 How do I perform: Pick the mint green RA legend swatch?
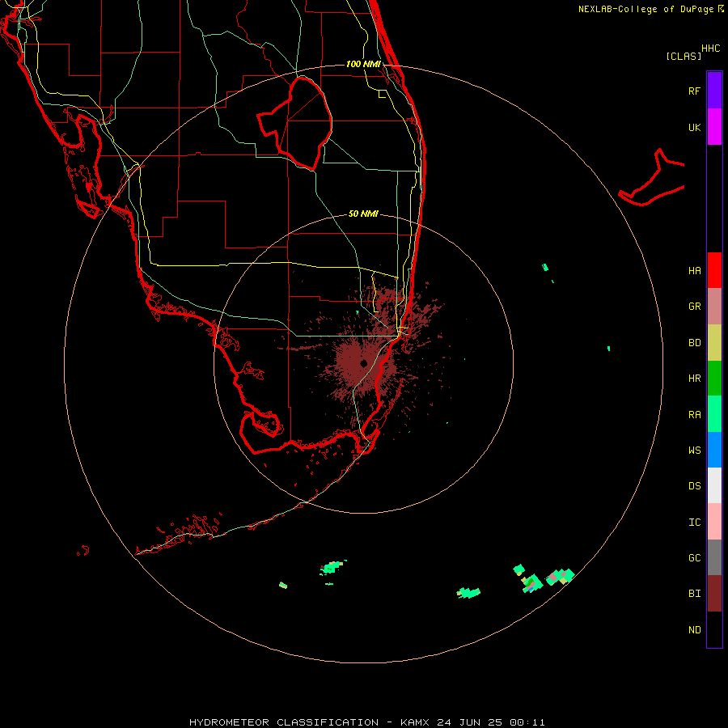(x=714, y=414)
